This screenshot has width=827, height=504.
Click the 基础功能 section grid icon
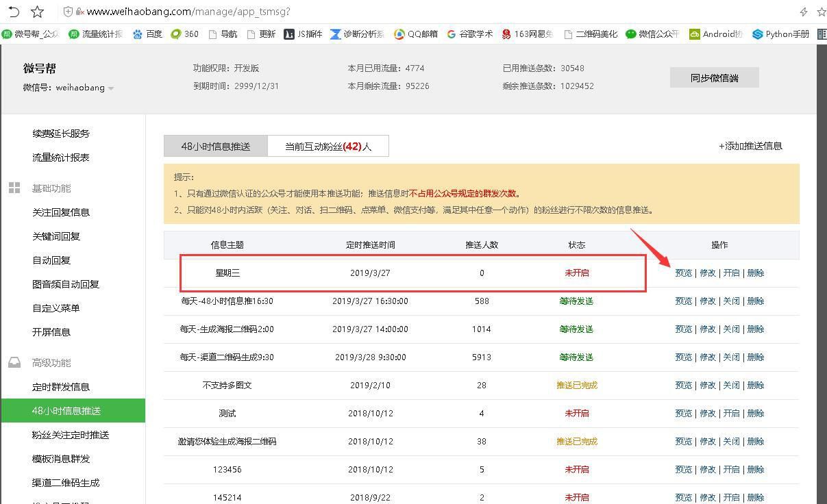14,188
